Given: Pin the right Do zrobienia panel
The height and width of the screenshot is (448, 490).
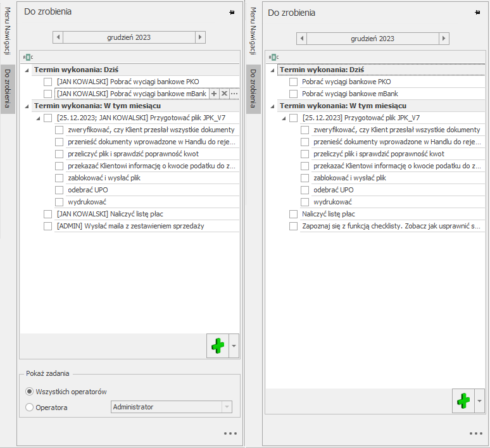Looking at the screenshot, I should coord(477,13).
